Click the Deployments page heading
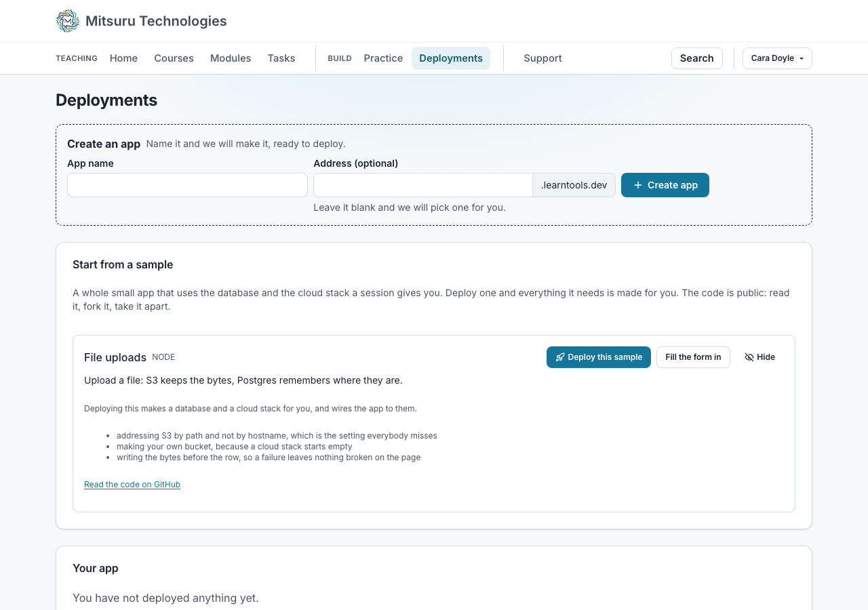 (106, 100)
